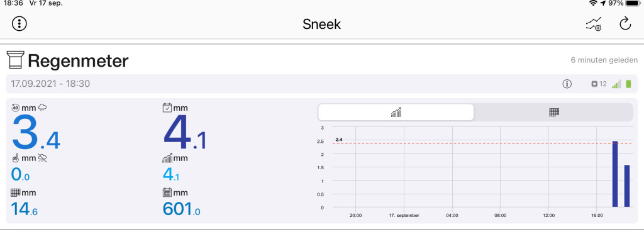The height and width of the screenshot is (234, 644).
Task: Tap the no-rain value 0.0 mm
Action: [x=20, y=175]
